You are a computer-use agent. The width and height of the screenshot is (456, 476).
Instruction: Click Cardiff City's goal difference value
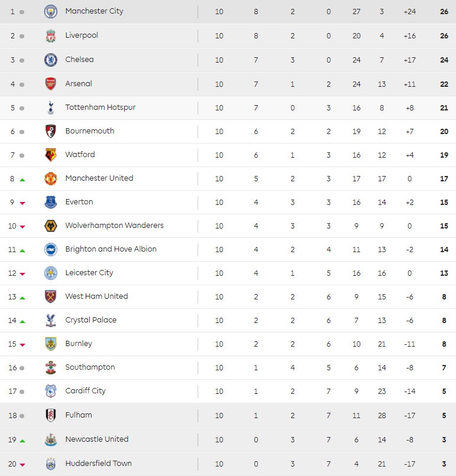tap(409, 392)
